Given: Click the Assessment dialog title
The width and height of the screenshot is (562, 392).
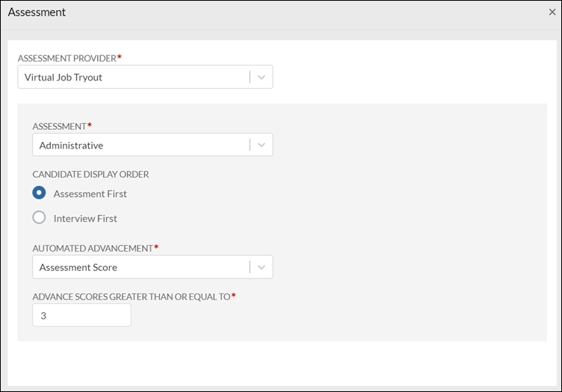Looking at the screenshot, I should tap(37, 13).
